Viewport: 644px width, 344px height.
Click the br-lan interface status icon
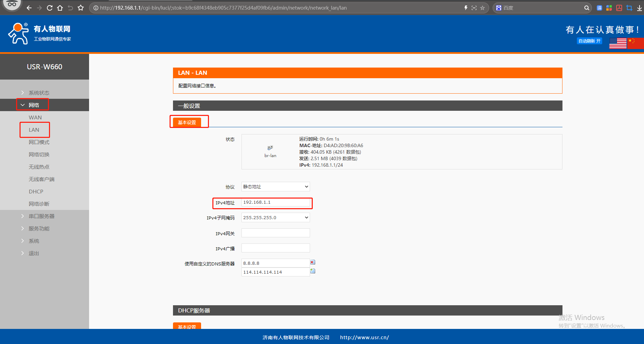(270, 148)
